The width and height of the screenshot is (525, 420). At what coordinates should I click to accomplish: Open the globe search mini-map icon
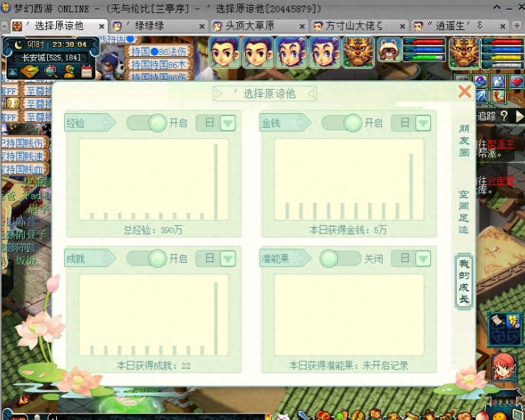tap(51, 71)
